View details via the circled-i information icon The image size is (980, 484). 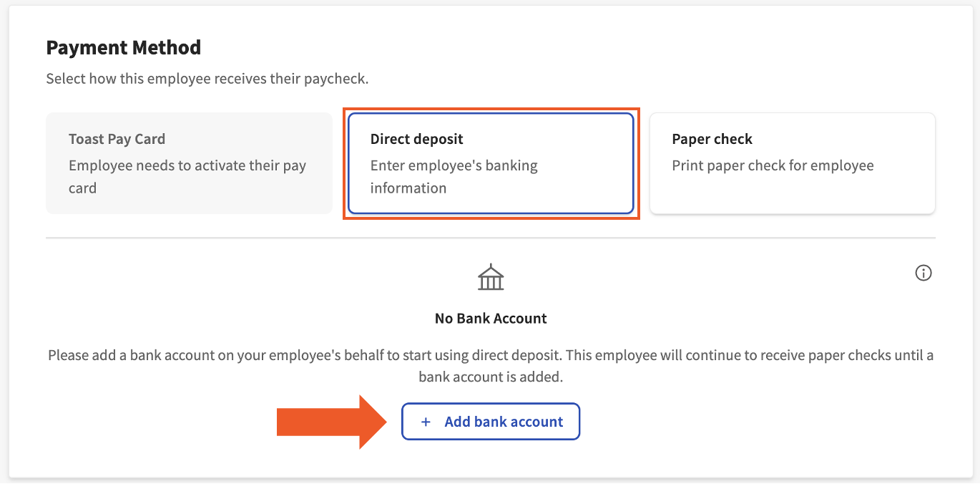point(923,273)
